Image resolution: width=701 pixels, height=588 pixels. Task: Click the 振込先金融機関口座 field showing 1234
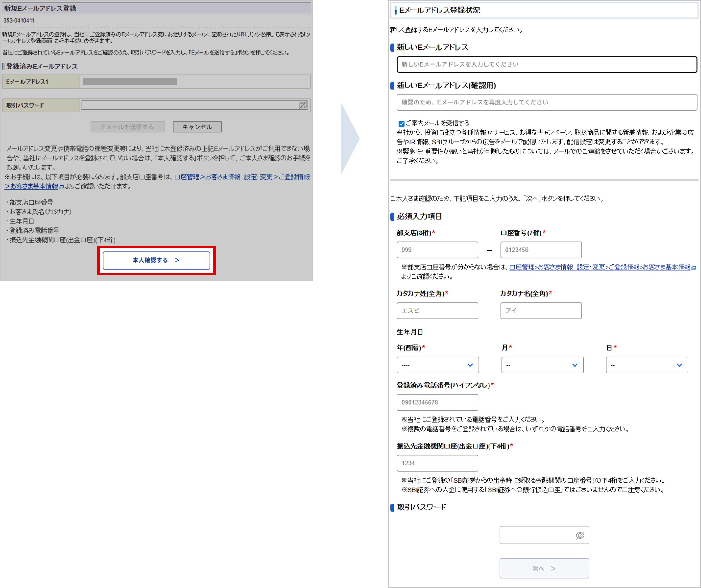point(437,463)
